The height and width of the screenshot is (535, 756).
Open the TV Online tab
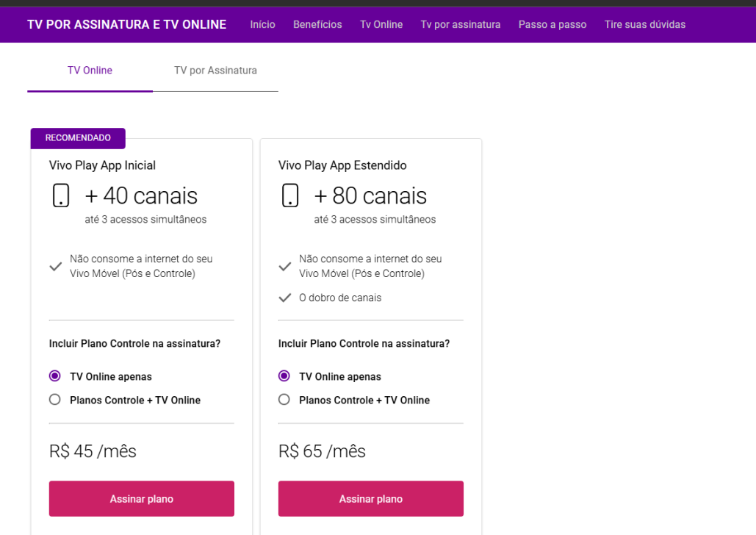(x=90, y=71)
